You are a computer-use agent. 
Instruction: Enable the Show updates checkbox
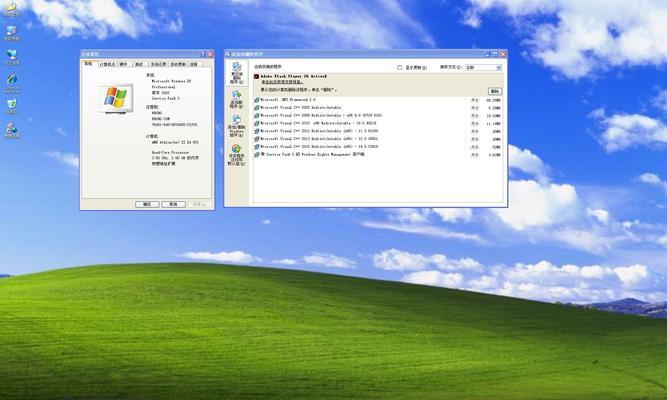click(x=399, y=68)
